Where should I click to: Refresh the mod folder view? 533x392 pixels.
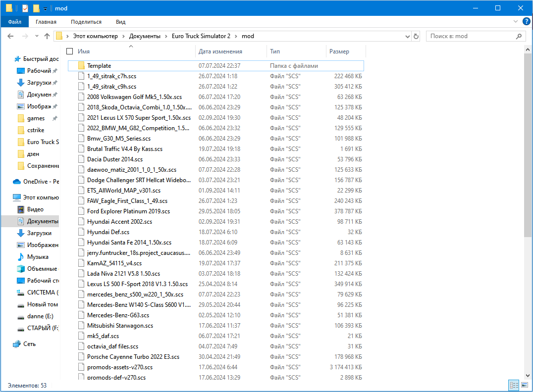pos(416,36)
